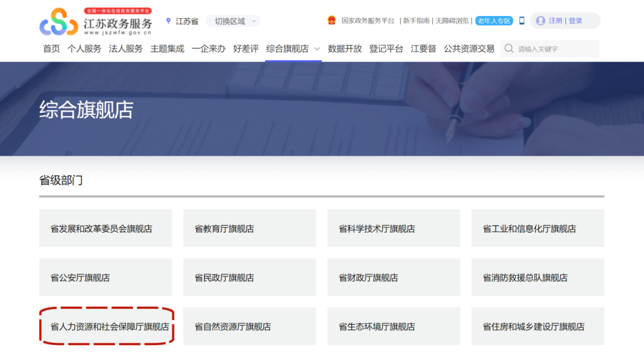Click the 注册 link

point(555,21)
